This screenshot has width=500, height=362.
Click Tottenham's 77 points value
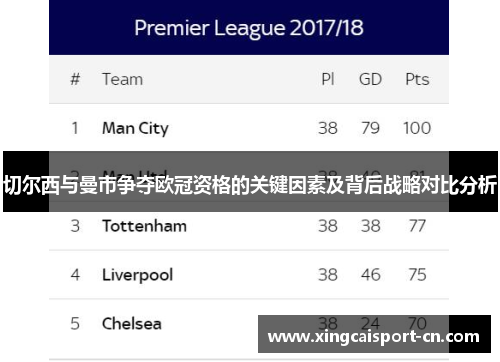(x=417, y=226)
